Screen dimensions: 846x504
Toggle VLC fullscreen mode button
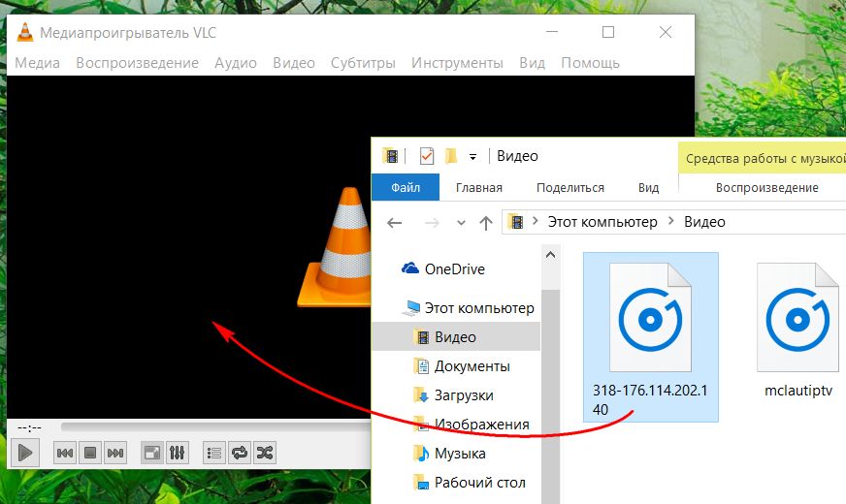[x=151, y=453]
